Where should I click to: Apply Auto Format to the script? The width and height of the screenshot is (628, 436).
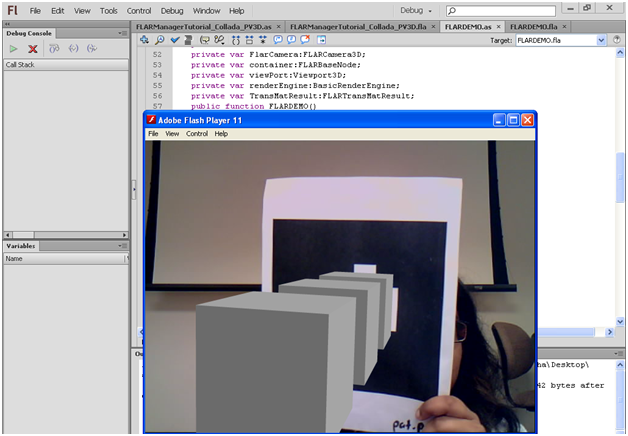188,39
